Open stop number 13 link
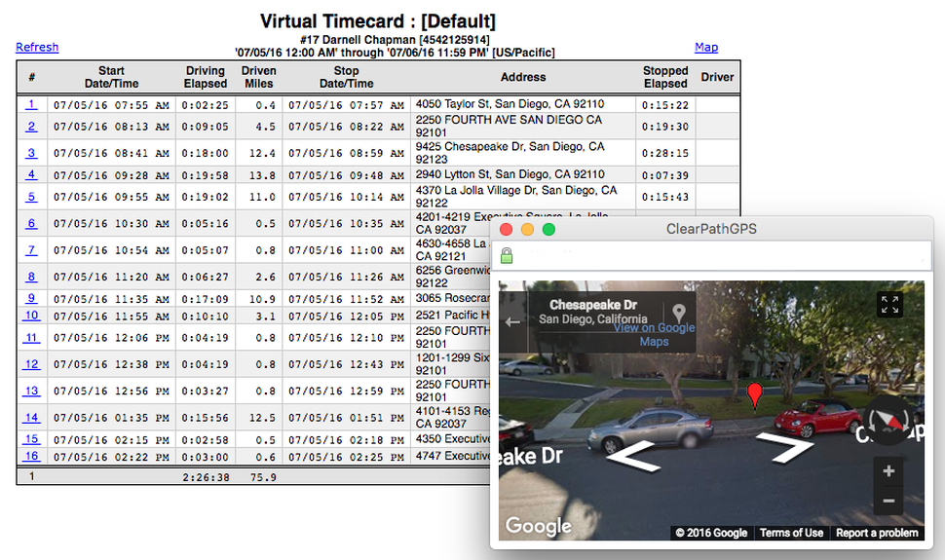The height and width of the screenshot is (560, 945). click(x=31, y=391)
